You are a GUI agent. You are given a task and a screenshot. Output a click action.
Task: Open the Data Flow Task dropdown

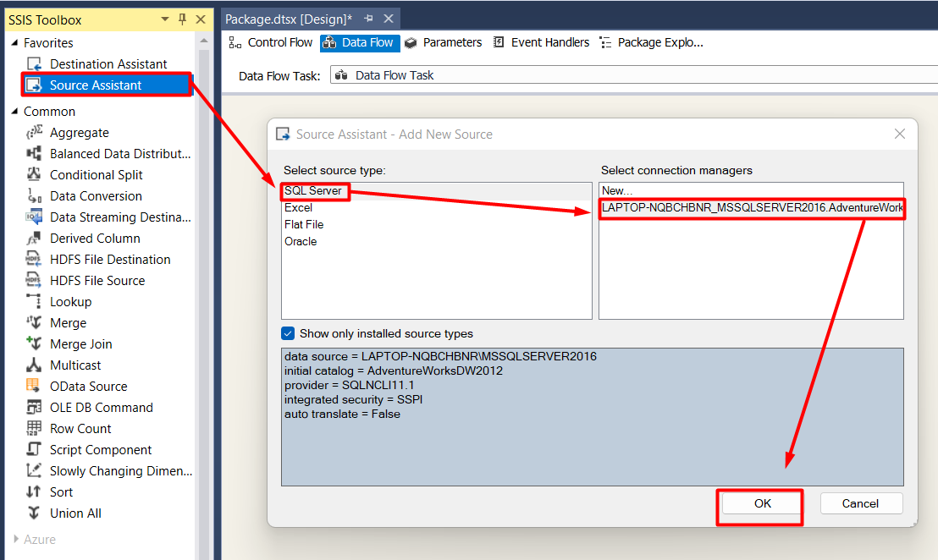click(x=634, y=75)
